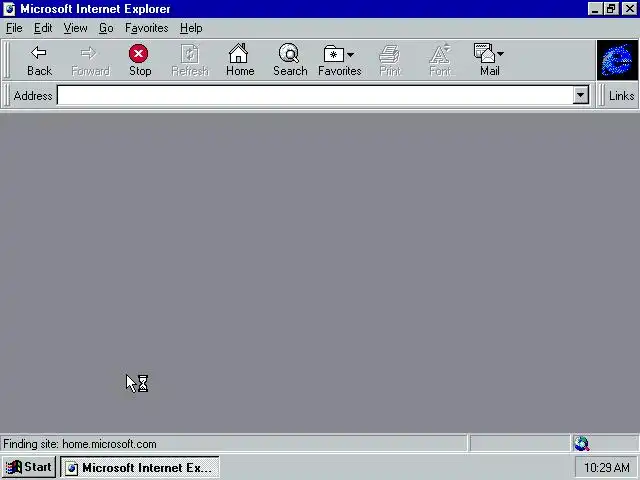Click the globe icon in status bar
The height and width of the screenshot is (480, 640).
click(x=582, y=443)
